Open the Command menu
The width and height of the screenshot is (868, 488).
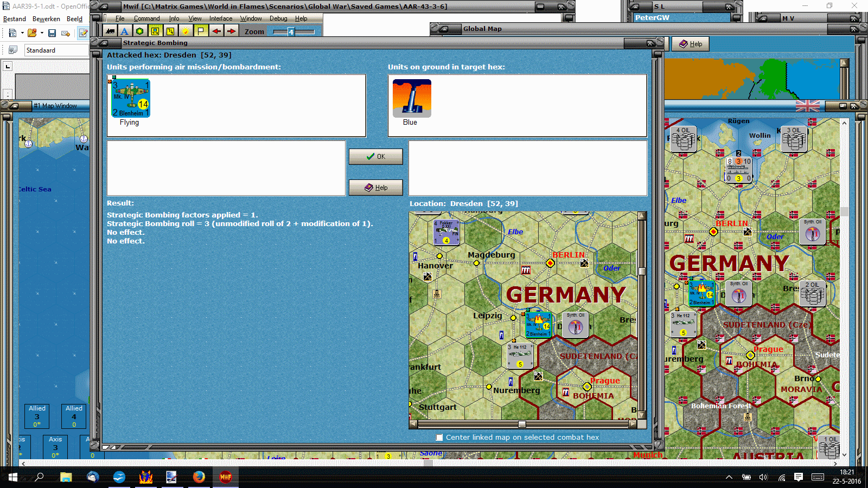click(x=147, y=18)
